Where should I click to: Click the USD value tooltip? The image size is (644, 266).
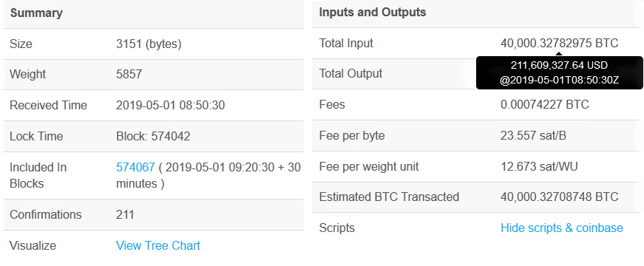pyautogui.click(x=560, y=72)
